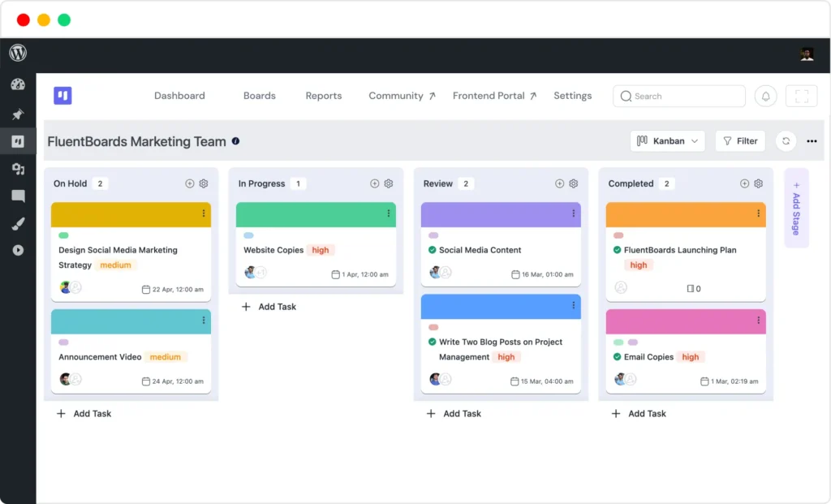This screenshot has height=504, width=831.
Task: Open the Kanban view dropdown
Action: (x=667, y=141)
